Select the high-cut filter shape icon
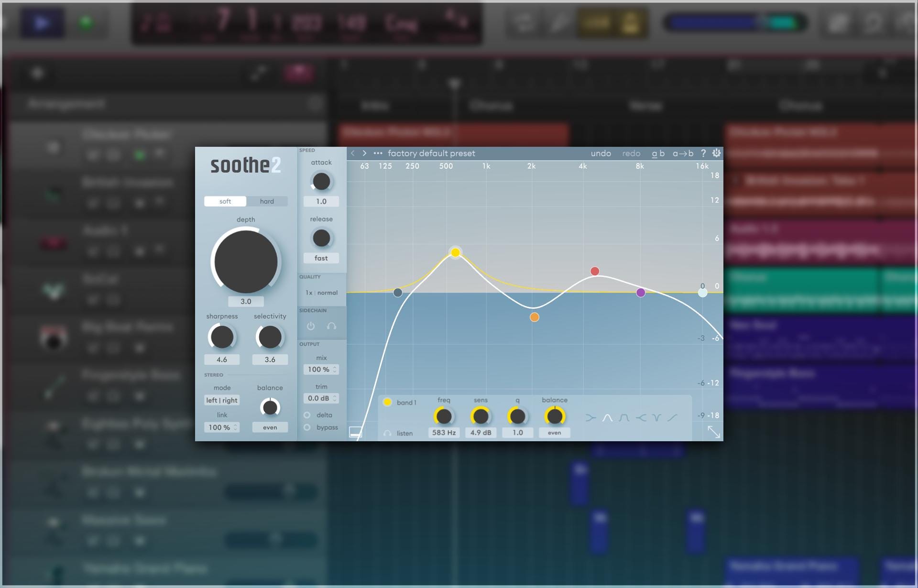The width and height of the screenshot is (918, 588). 641,418
